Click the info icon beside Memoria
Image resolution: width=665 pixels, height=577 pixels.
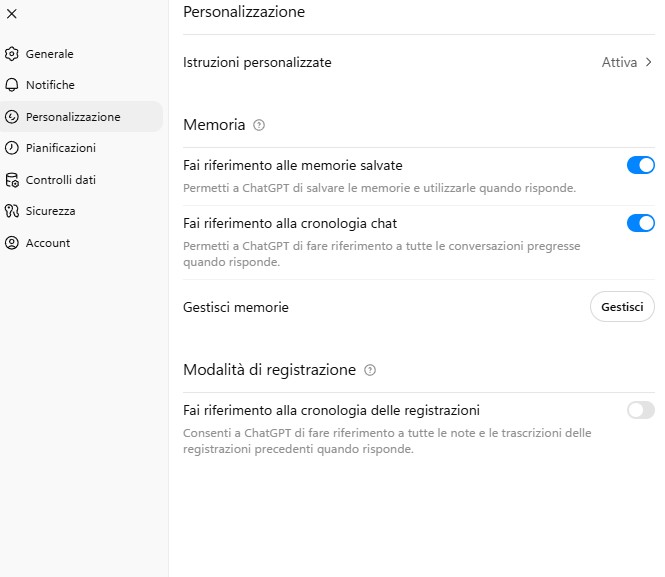point(259,125)
